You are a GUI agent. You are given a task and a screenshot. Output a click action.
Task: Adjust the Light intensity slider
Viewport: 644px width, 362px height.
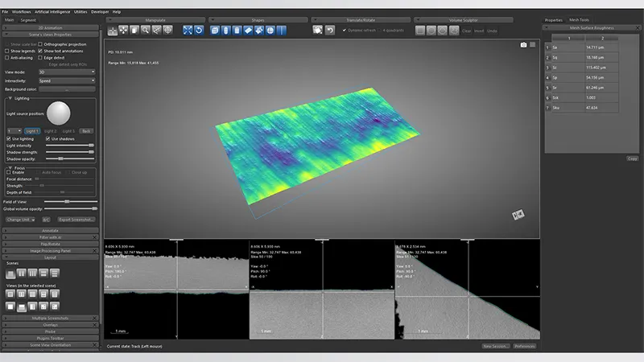pyautogui.click(x=70, y=146)
